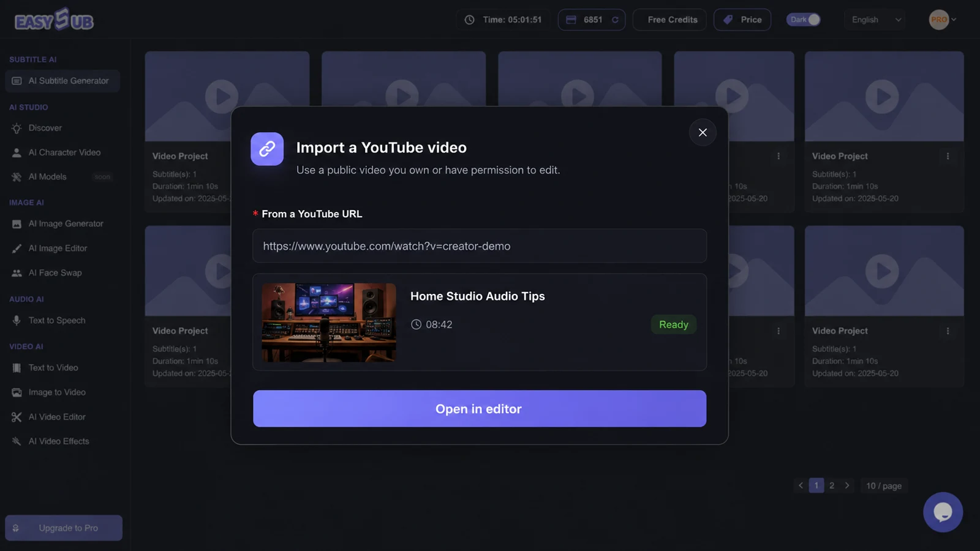Go to next page arrow
980x551 pixels.
[x=847, y=485]
